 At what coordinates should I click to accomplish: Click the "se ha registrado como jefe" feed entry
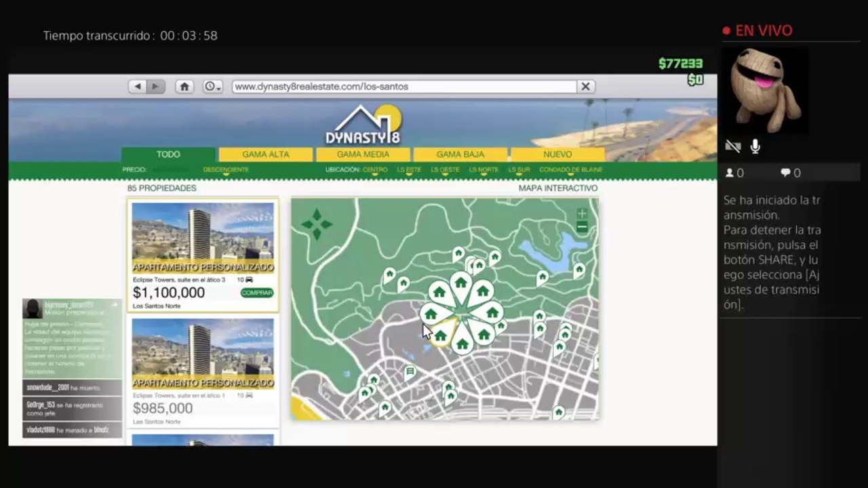pyautogui.click(x=73, y=409)
